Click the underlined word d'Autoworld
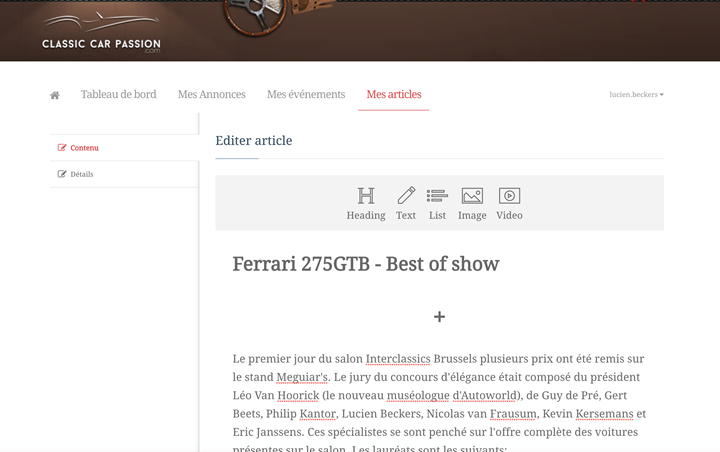The image size is (720, 452). 485,396
